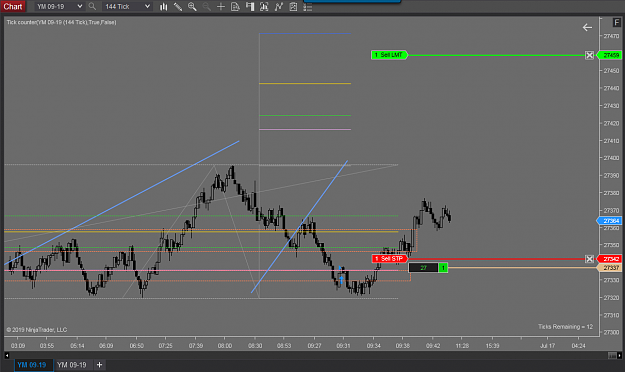Click the 27459 limit price marker

pos(610,55)
